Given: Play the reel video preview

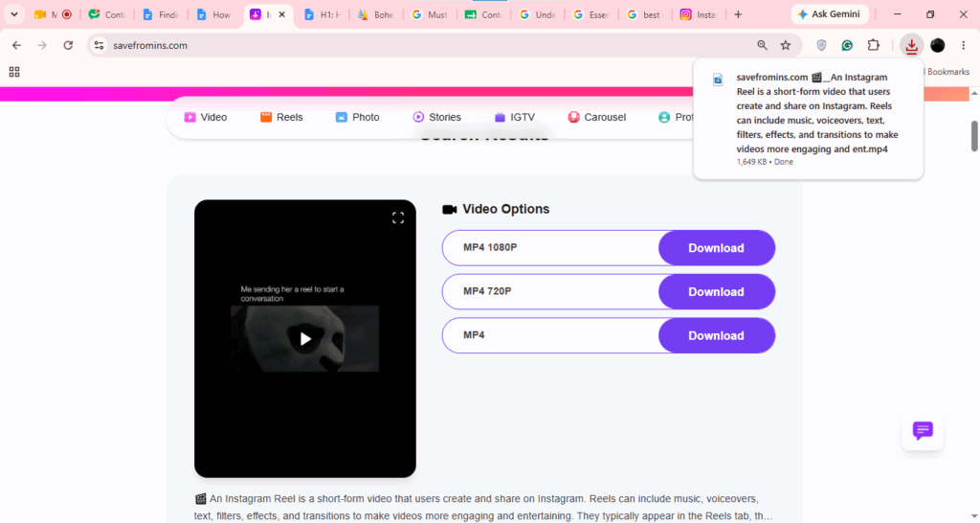Looking at the screenshot, I should coord(305,338).
